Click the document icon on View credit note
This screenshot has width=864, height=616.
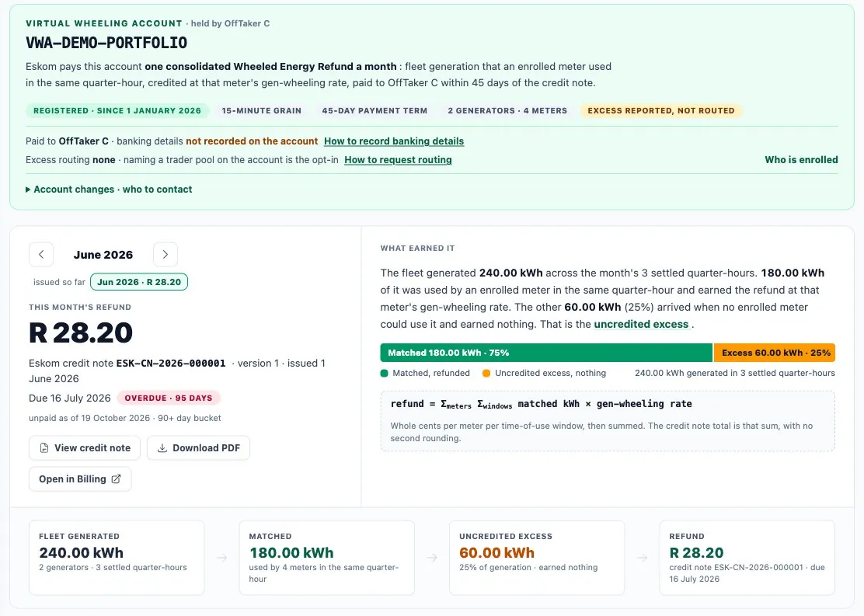click(44, 448)
